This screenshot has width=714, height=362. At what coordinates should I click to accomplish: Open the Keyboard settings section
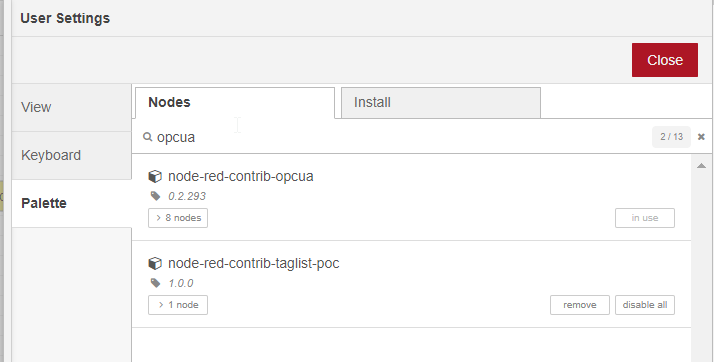(72, 155)
